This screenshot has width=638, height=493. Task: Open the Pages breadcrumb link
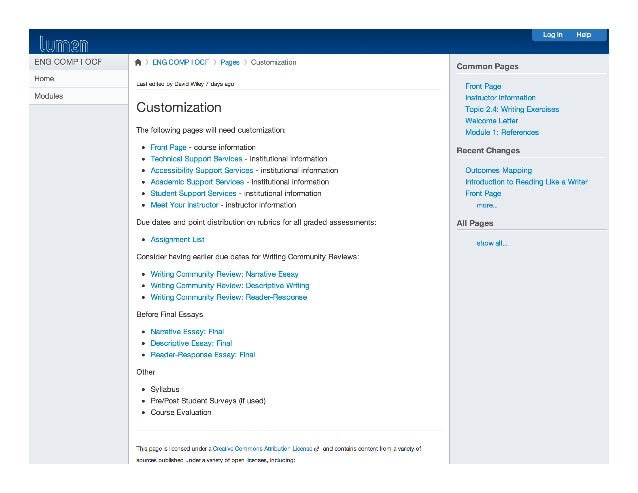229,62
